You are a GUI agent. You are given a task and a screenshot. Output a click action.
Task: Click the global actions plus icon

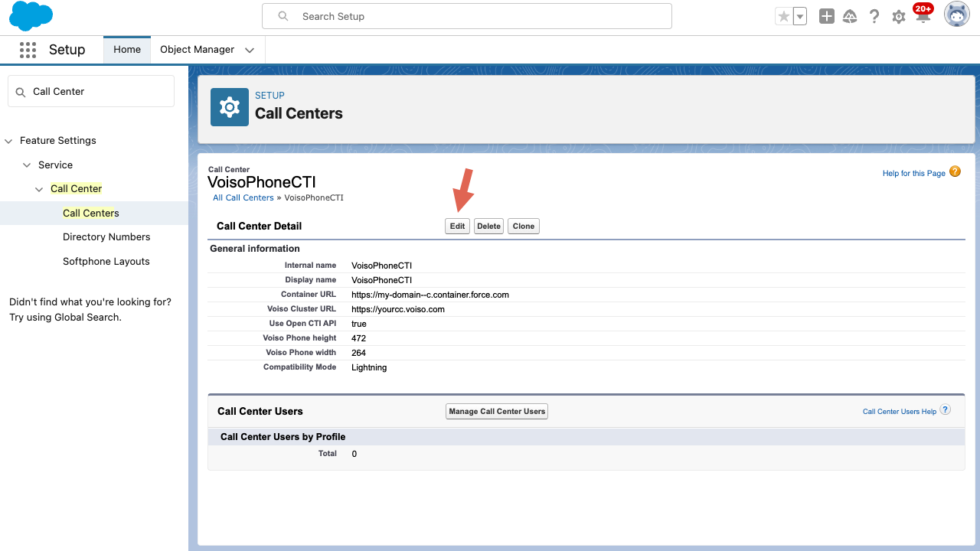click(x=827, y=16)
